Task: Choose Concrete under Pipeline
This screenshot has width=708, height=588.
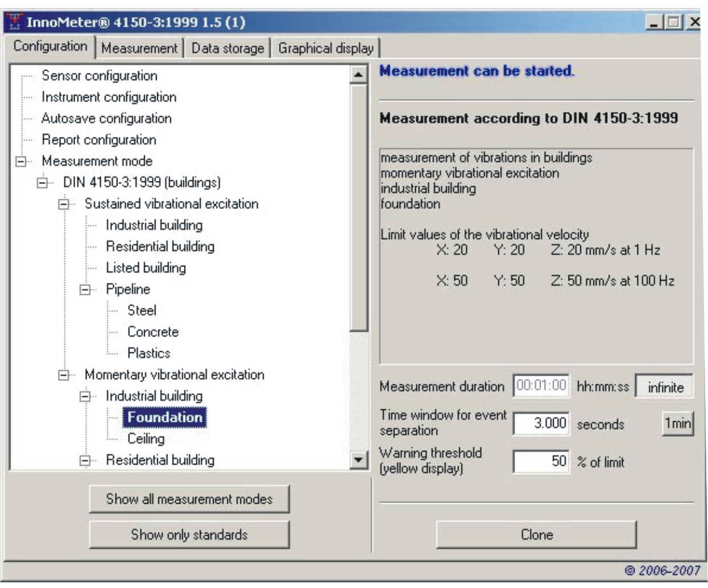Action: tap(153, 332)
